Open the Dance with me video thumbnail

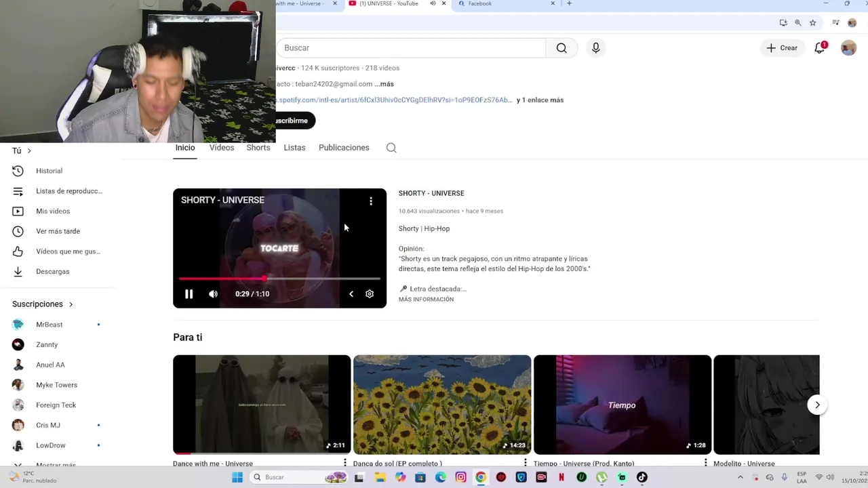pyautogui.click(x=262, y=405)
